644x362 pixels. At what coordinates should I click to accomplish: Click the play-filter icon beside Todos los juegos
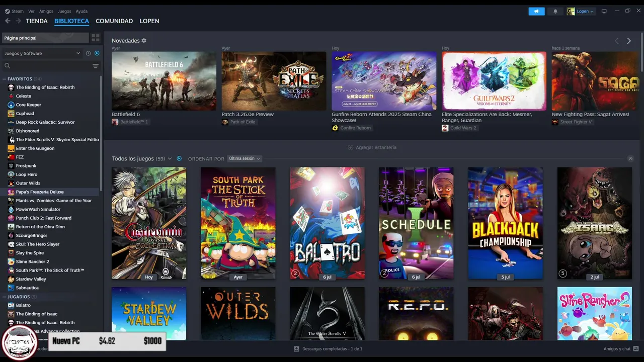179,158
